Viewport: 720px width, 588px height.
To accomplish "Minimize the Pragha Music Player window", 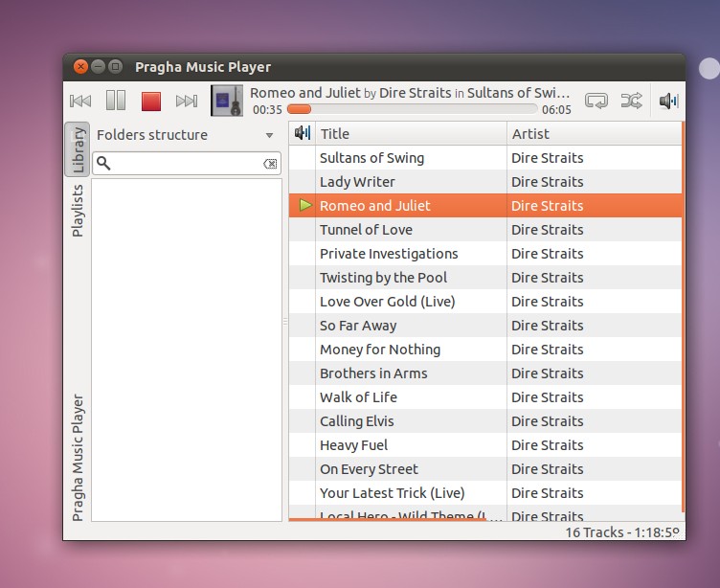I will pos(99,67).
